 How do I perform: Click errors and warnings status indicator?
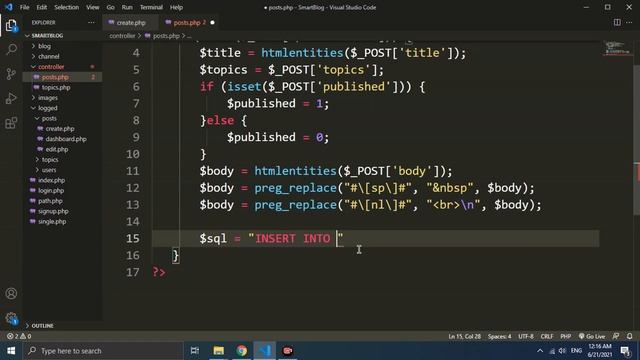click(x=19, y=336)
